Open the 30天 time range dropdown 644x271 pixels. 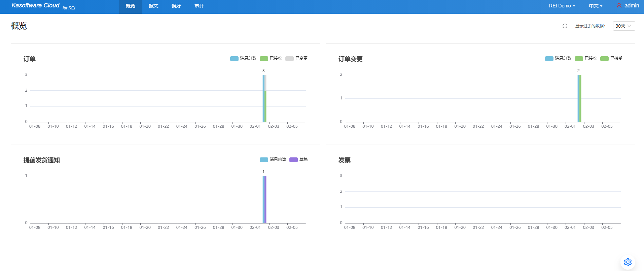pos(623,26)
